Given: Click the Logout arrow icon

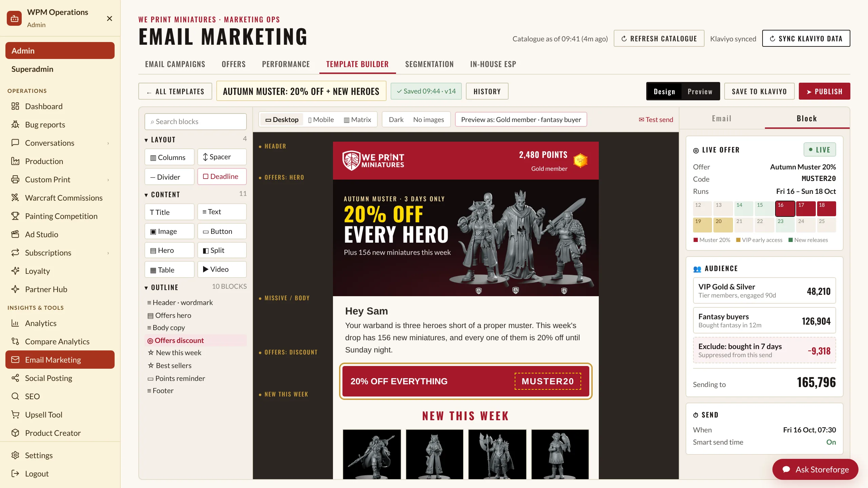Looking at the screenshot, I should pos(15,473).
